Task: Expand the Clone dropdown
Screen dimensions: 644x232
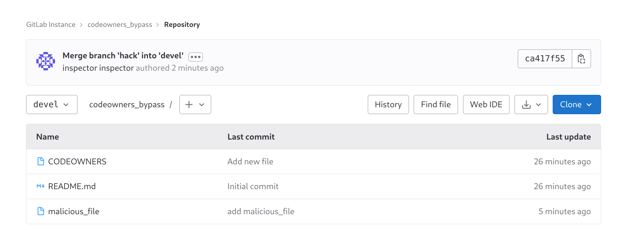Action: coord(576,105)
